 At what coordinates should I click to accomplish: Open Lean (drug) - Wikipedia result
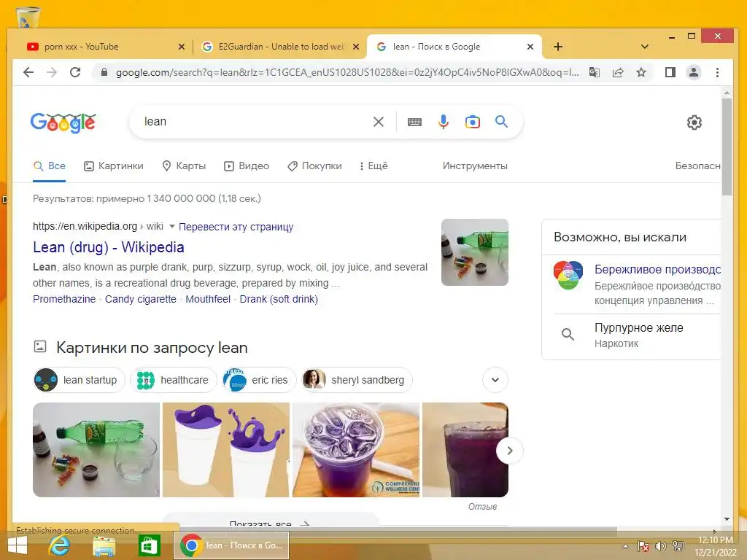[109, 247]
